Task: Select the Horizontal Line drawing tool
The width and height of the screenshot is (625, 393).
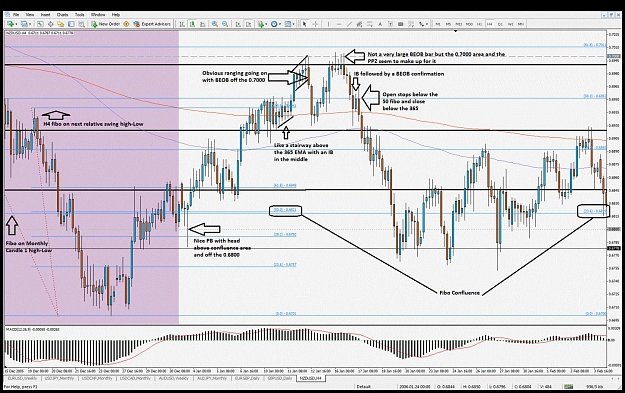Action: [339, 24]
